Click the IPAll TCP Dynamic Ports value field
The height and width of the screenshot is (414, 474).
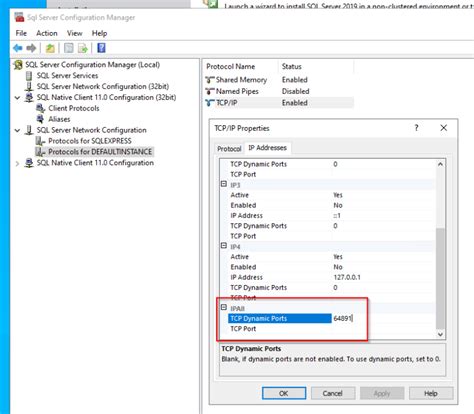point(383,318)
